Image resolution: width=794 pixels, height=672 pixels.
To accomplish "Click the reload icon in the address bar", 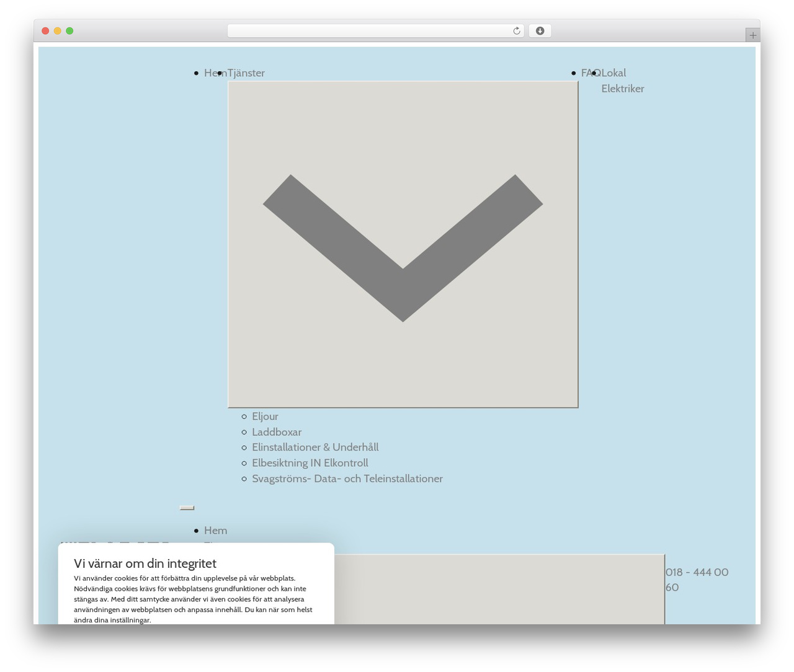I will click(x=516, y=31).
